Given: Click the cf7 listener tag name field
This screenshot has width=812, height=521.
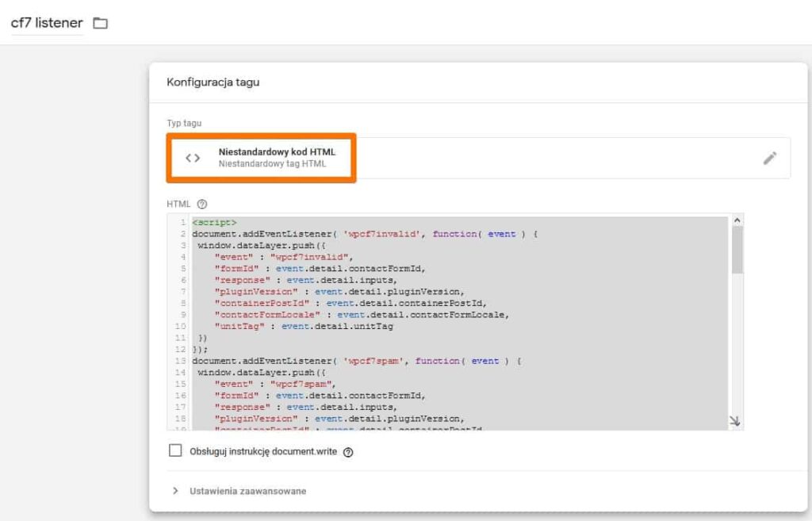Looking at the screenshot, I should (x=46, y=23).
